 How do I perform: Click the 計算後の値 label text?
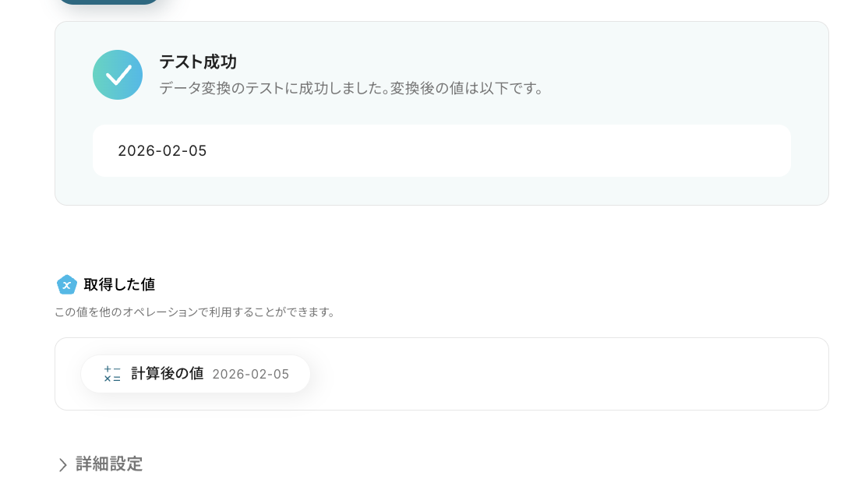point(167,374)
